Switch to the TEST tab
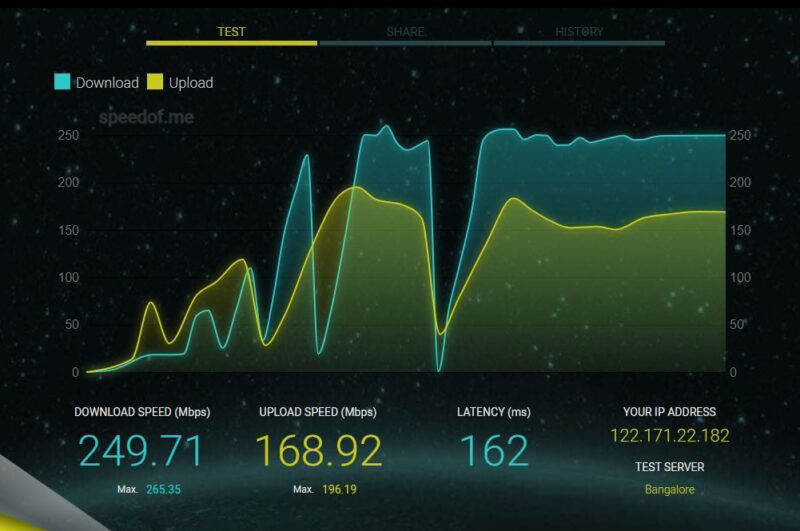This screenshot has width=800, height=531. (x=231, y=32)
